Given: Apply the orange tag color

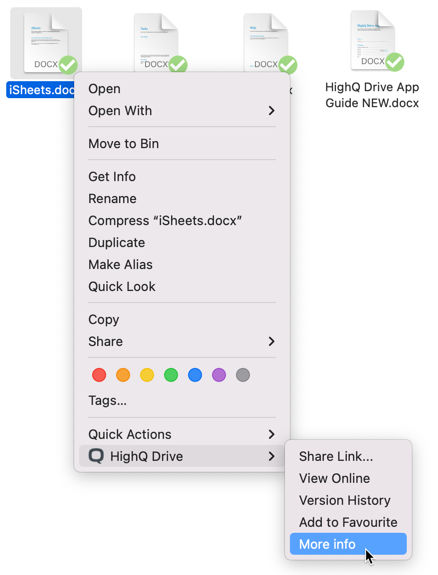Looking at the screenshot, I should pyautogui.click(x=123, y=375).
